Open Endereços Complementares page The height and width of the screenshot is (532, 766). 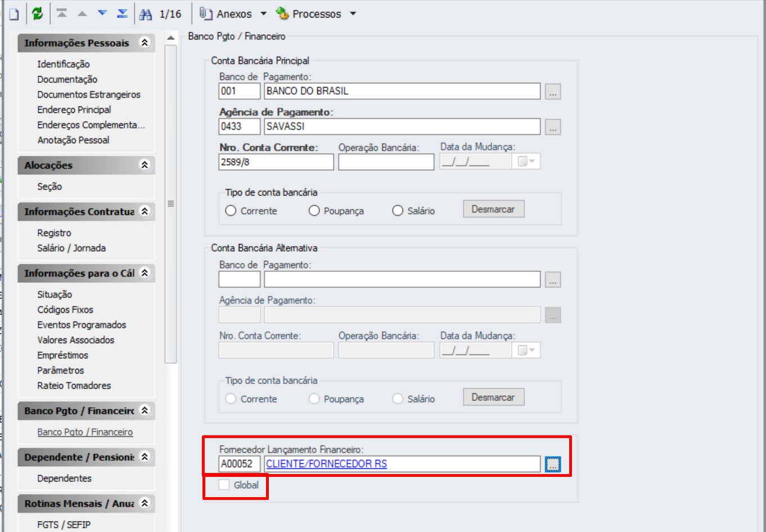[x=91, y=125]
